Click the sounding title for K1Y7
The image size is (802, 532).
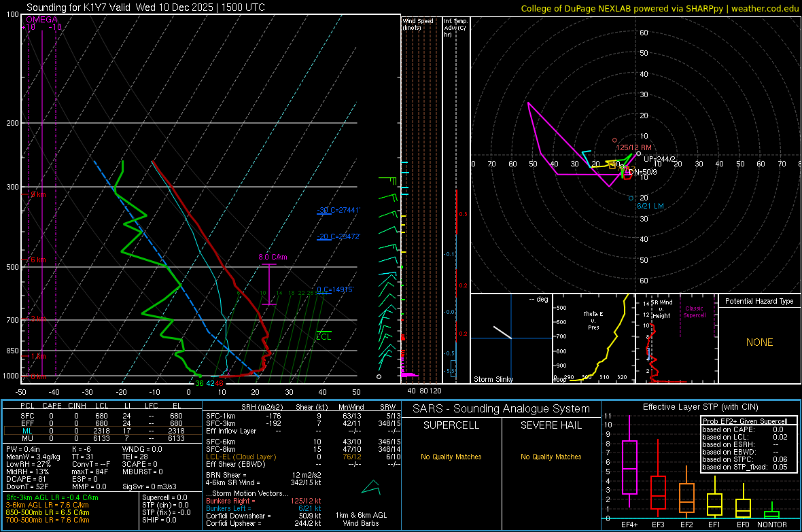click(x=145, y=7)
